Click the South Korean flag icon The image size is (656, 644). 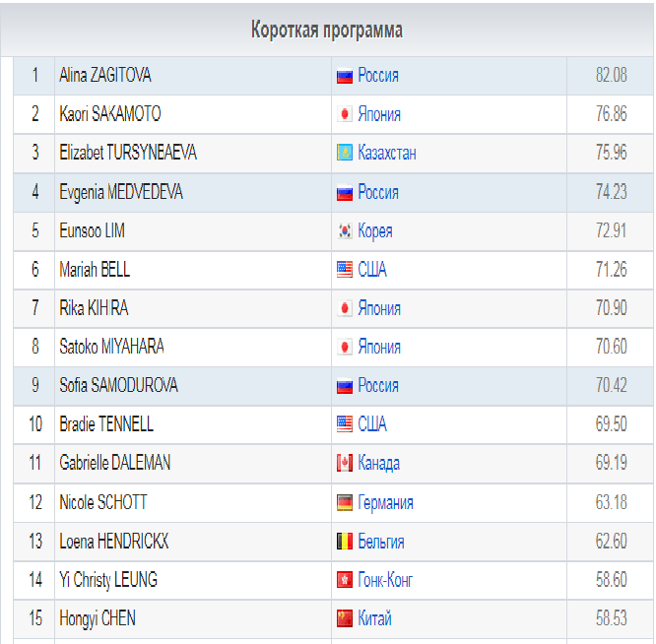[345, 231]
